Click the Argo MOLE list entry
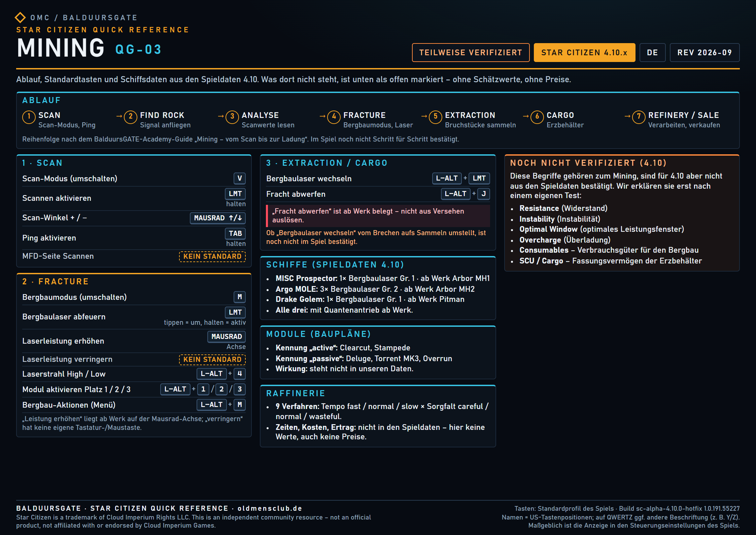Viewport: 756px width, 535px height. [x=375, y=289]
